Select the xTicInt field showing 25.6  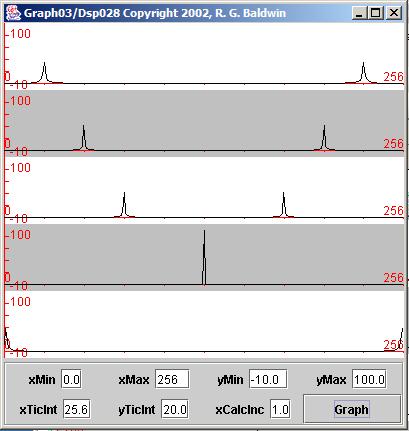[x=76, y=409]
